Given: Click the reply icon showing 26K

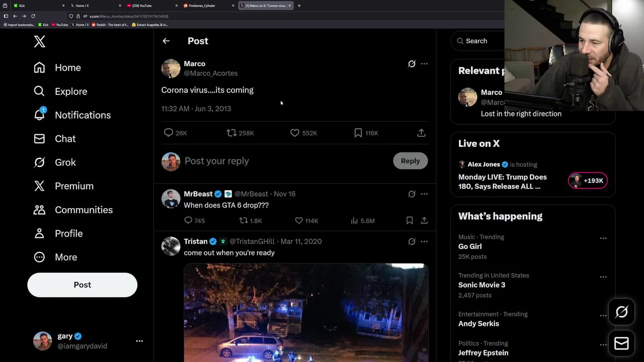Looking at the screenshot, I should pyautogui.click(x=169, y=133).
